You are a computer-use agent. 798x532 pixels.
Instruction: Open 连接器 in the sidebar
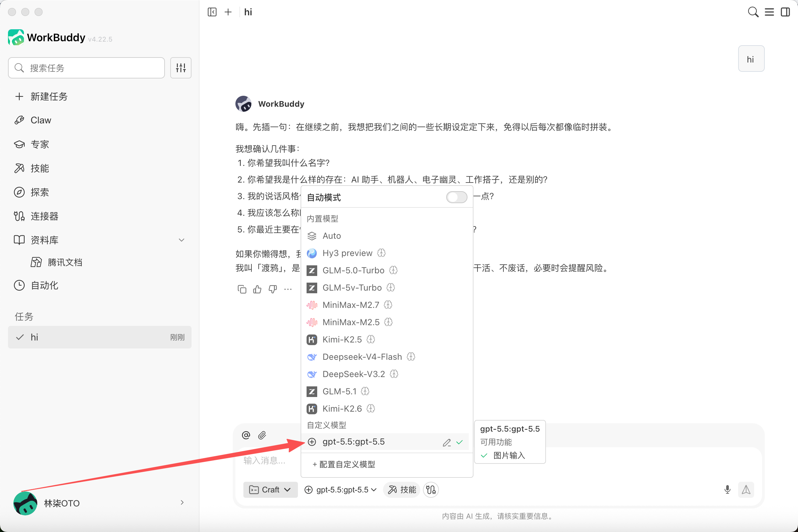[x=100, y=216]
